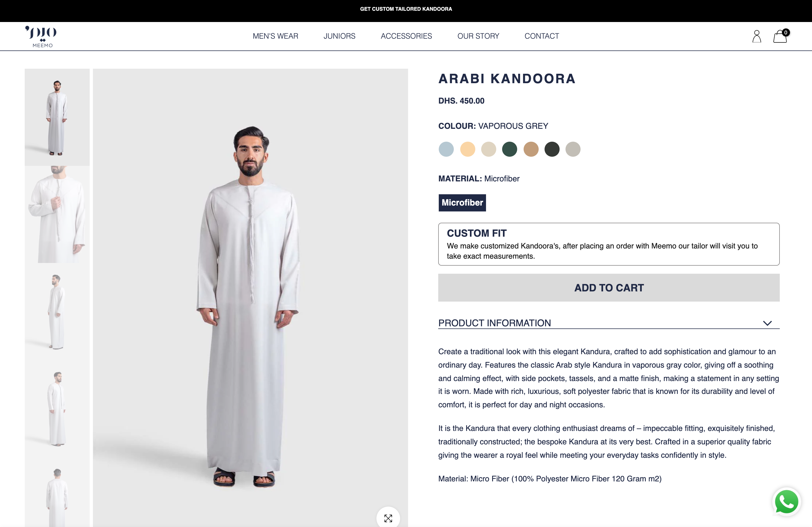View the close-up tassel thumbnail

(57, 214)
